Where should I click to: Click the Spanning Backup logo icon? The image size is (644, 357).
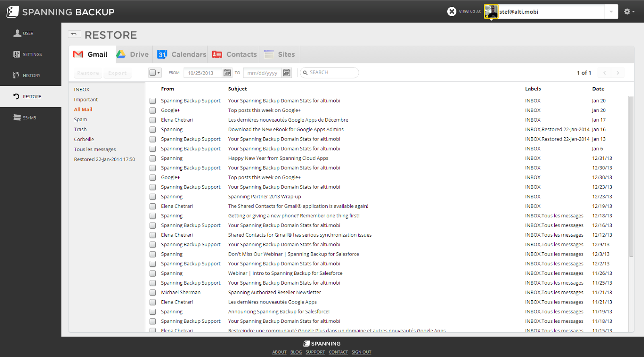[12, 12]
